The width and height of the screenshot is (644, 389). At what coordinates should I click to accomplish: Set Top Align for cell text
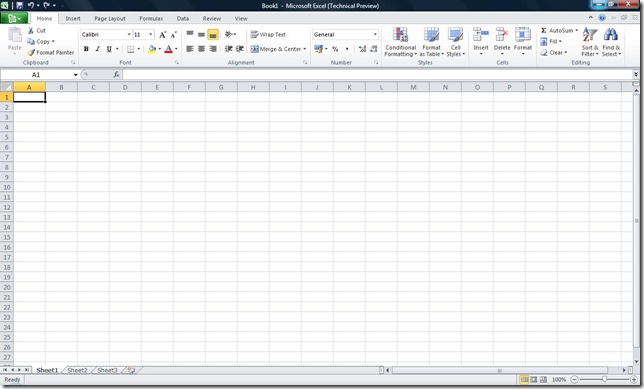click(190, 35)
